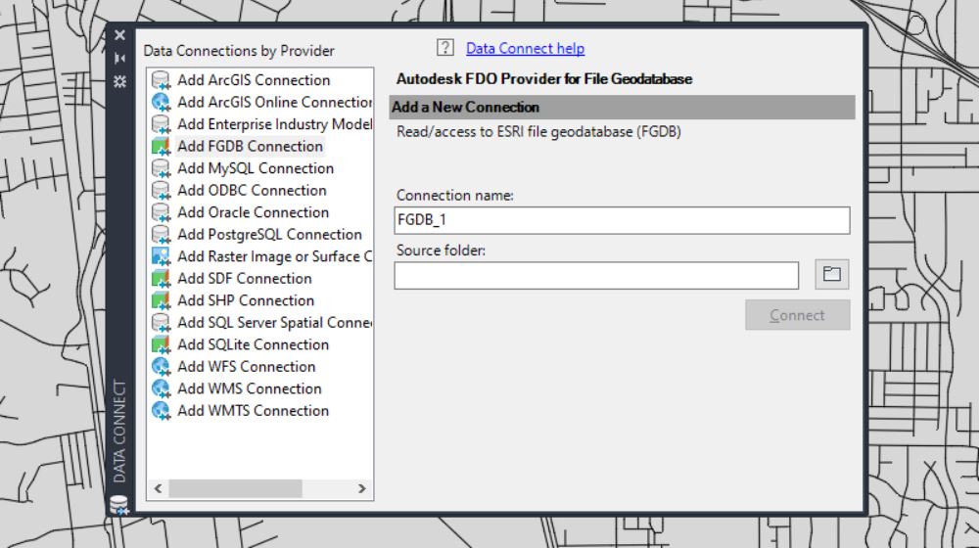Click the vertical DATA CONNECT title bar
Viewport: 980px width, 548px height.
tap(119, 432)
